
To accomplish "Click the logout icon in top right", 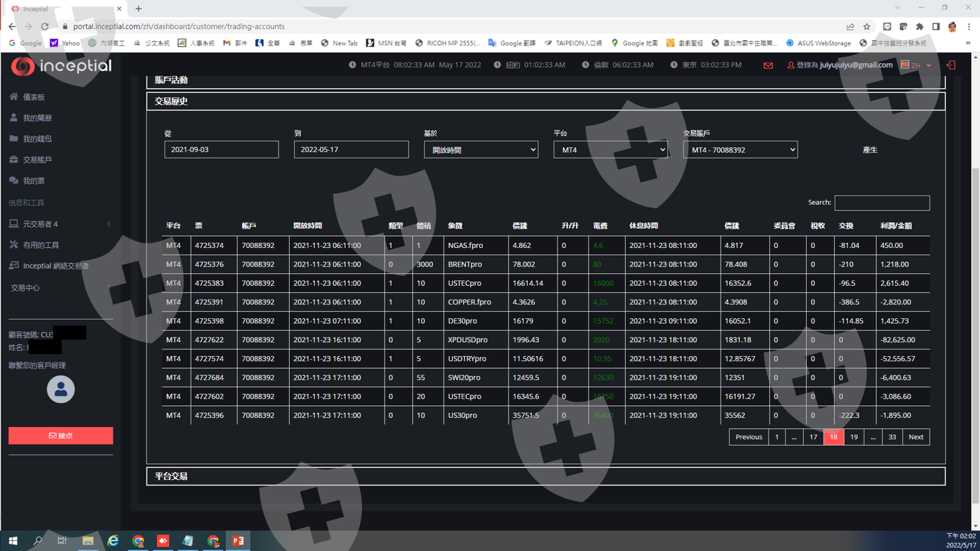I will pyautogui.click(x=951, y=65).
